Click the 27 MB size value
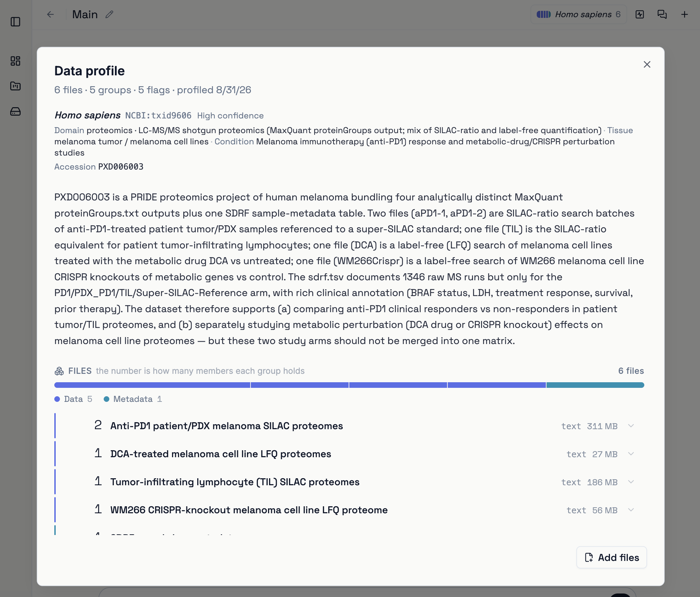Viewport: 700px width, 597px height. click(605, 454)
